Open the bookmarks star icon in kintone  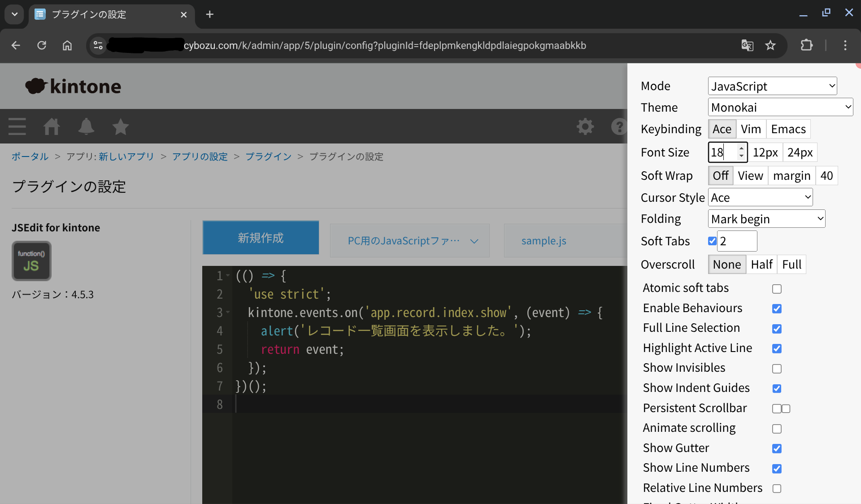click(x=120, y=126)
